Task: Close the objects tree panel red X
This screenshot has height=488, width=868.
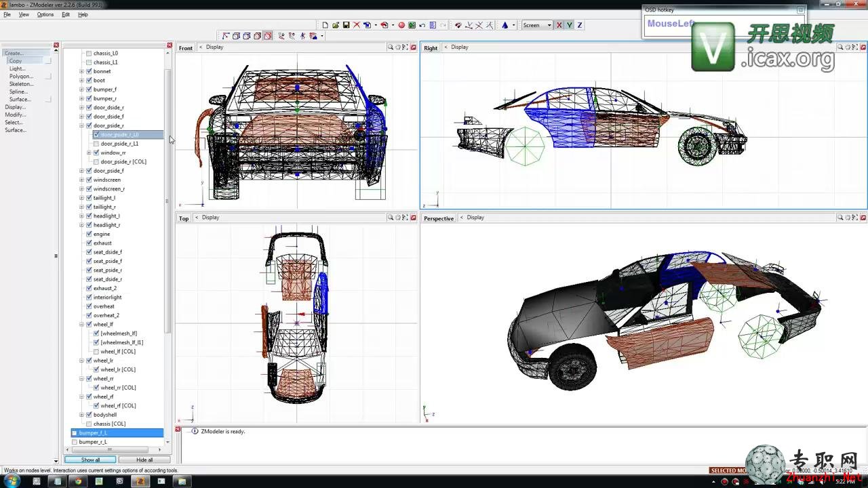Action: [170, 45]
